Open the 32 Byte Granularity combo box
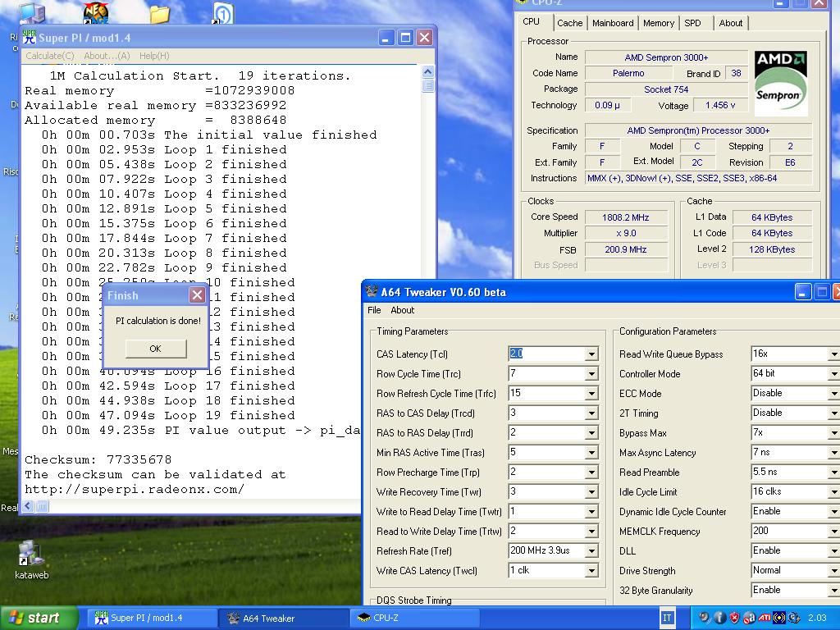This screenshot has width=840, height=630. click(795, 591)
